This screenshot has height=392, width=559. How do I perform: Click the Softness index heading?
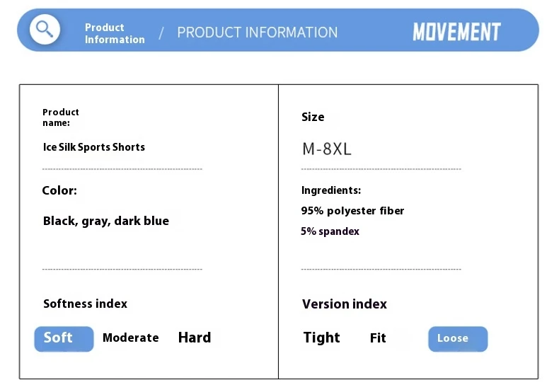85,304
